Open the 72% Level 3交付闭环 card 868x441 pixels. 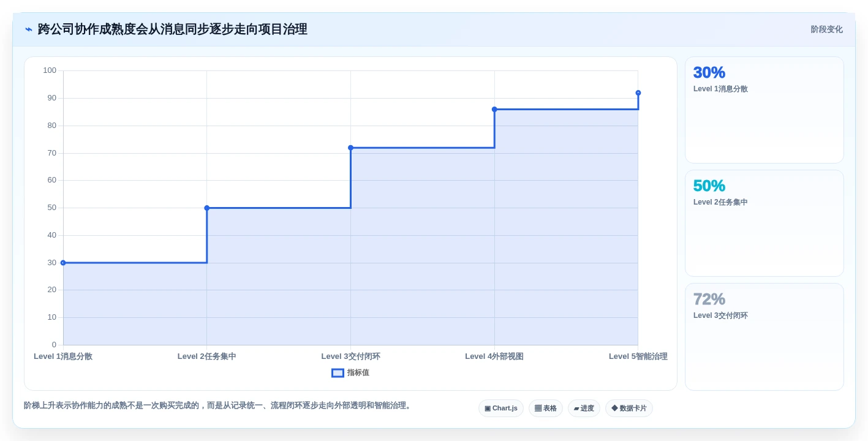[764, 336]
